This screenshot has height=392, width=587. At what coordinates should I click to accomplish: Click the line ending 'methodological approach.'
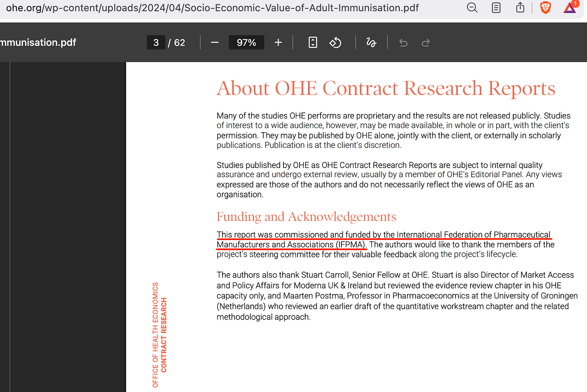(264, 317)
